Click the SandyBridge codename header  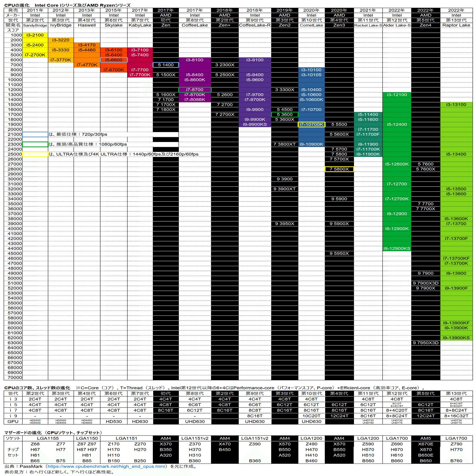[35, 25]
